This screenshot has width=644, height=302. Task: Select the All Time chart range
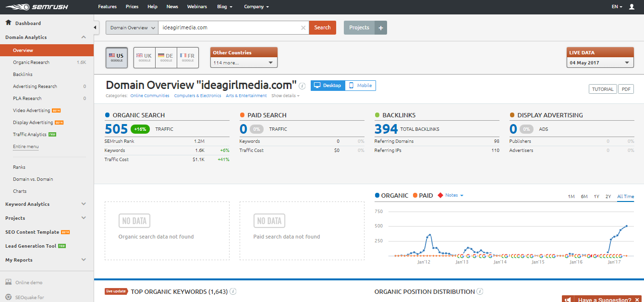click(625, 196)
